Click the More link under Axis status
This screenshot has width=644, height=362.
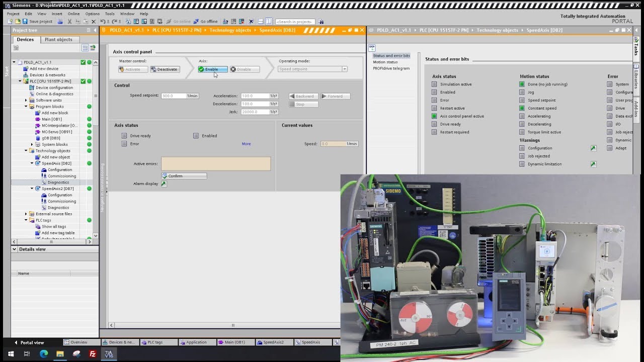pos(246,144)
